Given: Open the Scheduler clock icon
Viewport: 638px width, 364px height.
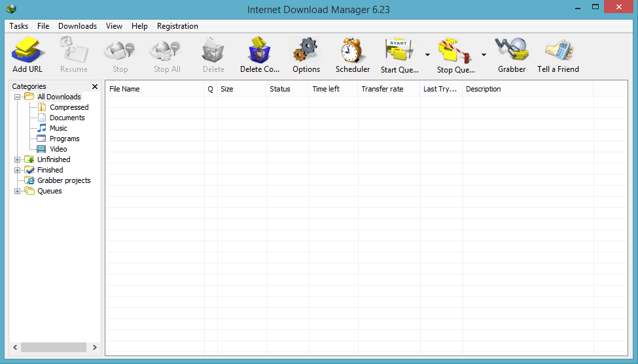Looking at the screenshot, I should (352, 50).
